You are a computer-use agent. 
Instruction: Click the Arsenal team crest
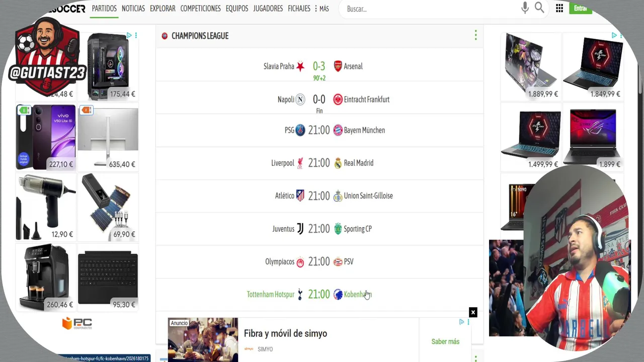click(338, 66)
